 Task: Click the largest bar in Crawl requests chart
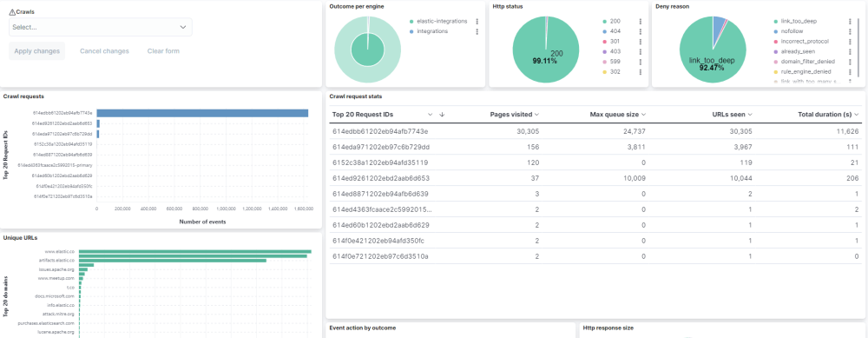202,113
